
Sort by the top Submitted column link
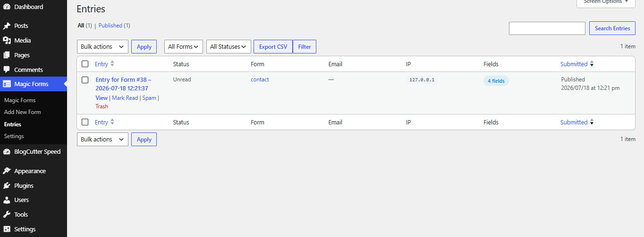(x=574, y=64)
